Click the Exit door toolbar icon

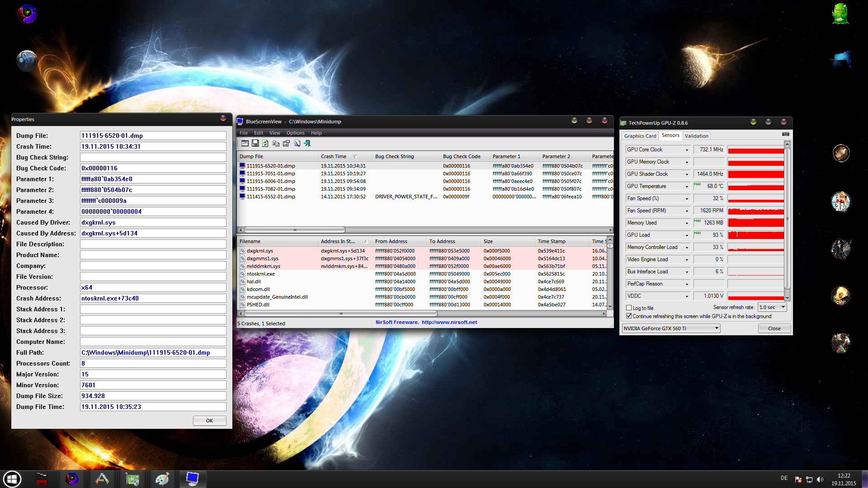click(307, 143)
